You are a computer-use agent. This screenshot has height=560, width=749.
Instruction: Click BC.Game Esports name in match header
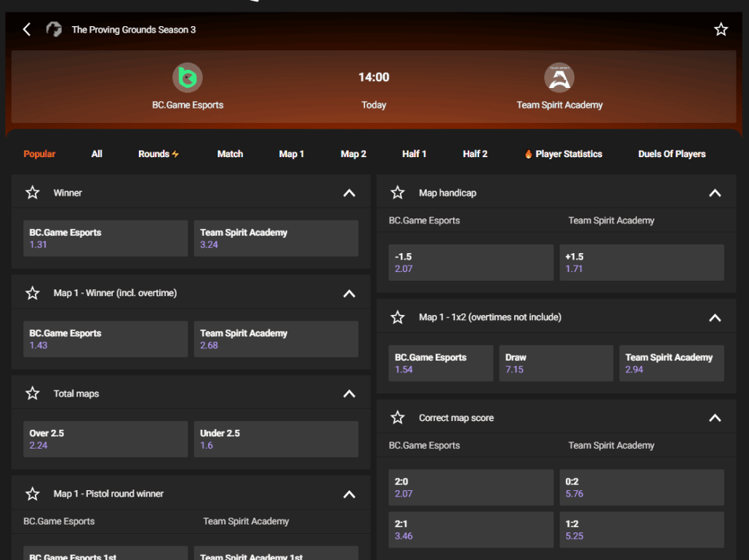tap(188, 105)
